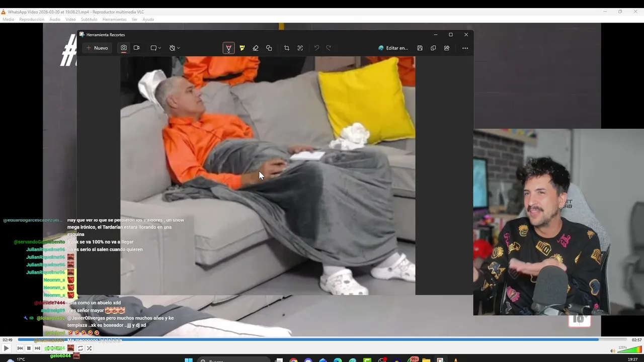Screen dimensions: 644x362
Task: Activate the crop image tool
Action: click(x=287, y=48)
